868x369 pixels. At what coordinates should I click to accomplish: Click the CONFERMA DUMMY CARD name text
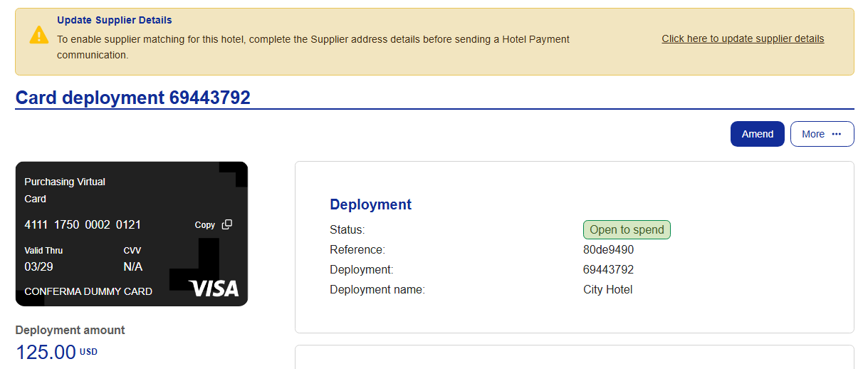pos(88,291)
